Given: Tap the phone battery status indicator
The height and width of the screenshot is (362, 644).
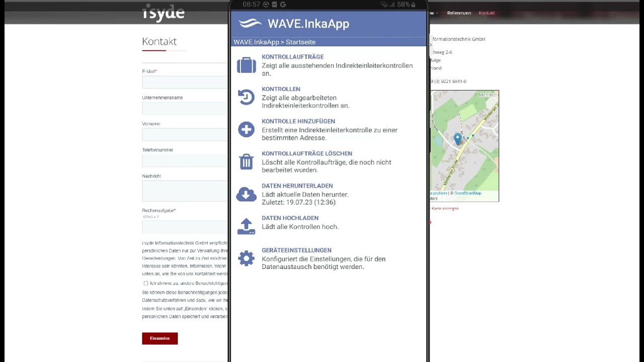Looking at the screenshot, I should tap(407, 5).
